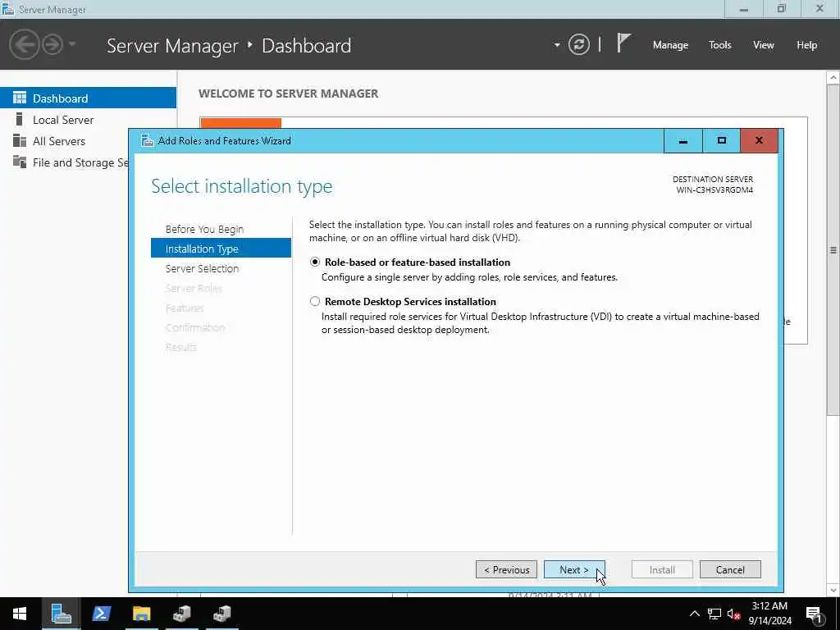The image size is (840, 630).
Task: Open the Tools menu
Action: [x=719, y=45]
